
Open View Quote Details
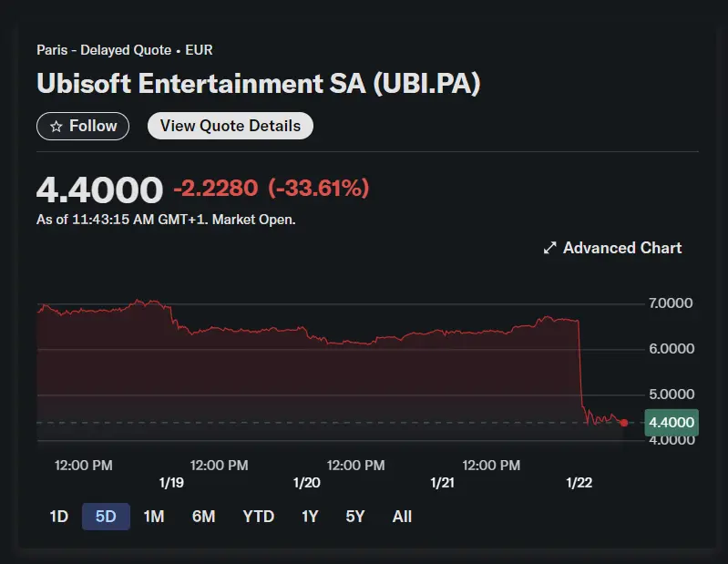click(230, 126)
